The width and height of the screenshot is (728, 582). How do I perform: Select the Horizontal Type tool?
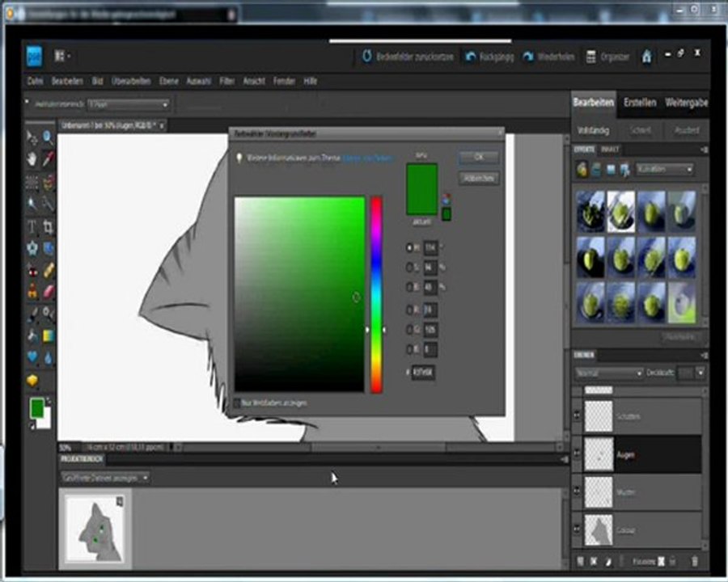(x=32, y=226)
